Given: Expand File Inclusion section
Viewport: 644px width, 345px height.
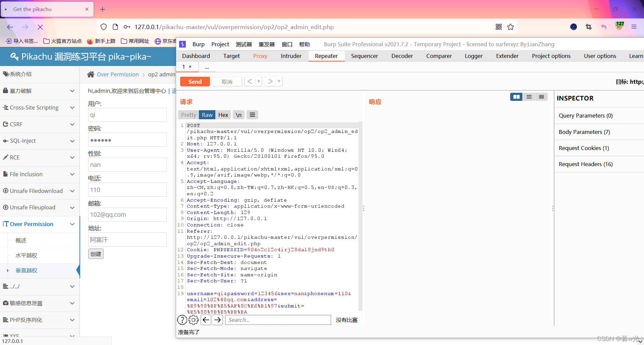Looking at the screenshot, I should point(40,174).
